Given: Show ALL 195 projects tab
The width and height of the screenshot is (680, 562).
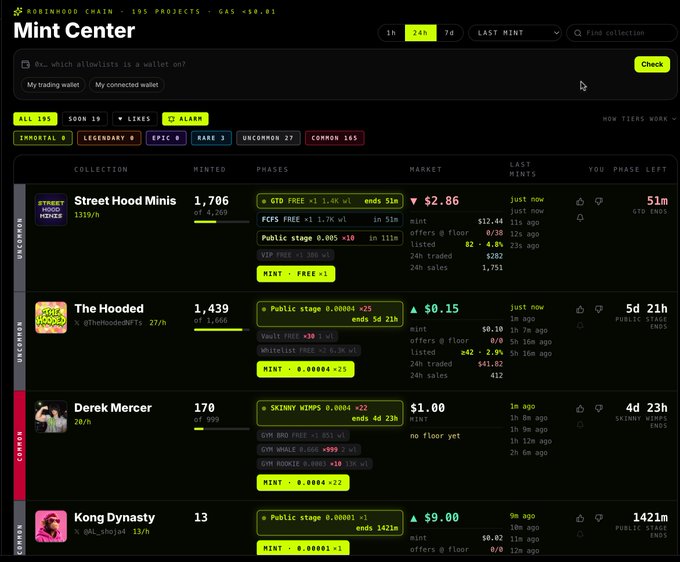Looking at the screenshot, I should (35, 119).
